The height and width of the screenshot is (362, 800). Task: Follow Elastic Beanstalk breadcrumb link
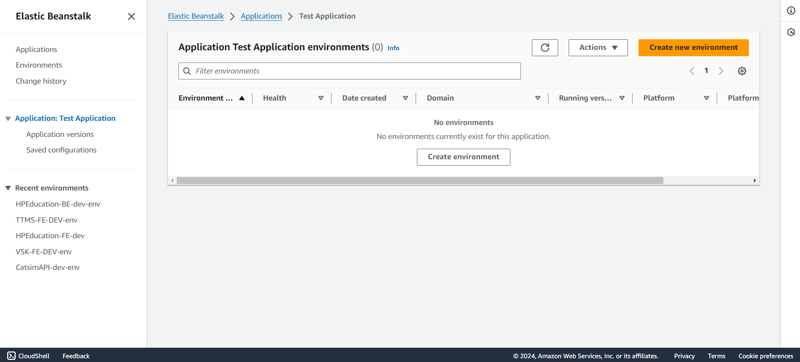pyautogui.click(x=196, y=16)
